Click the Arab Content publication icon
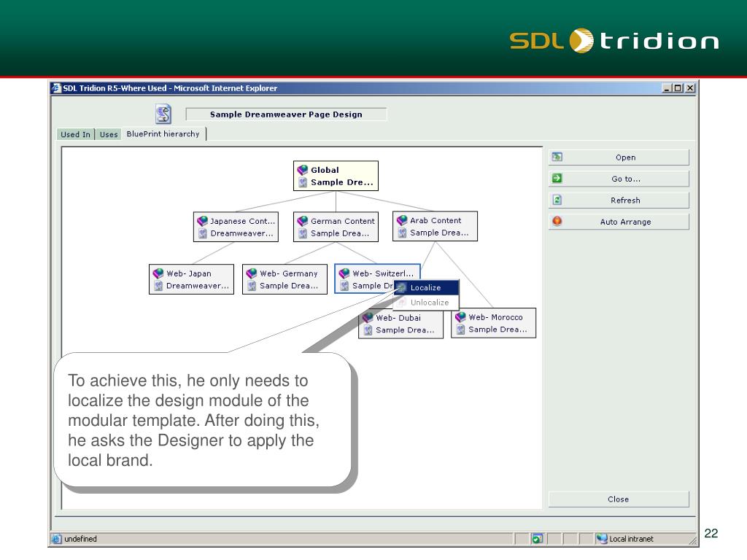This screenshot has height=560, width=747. click(x=402, y=220)
